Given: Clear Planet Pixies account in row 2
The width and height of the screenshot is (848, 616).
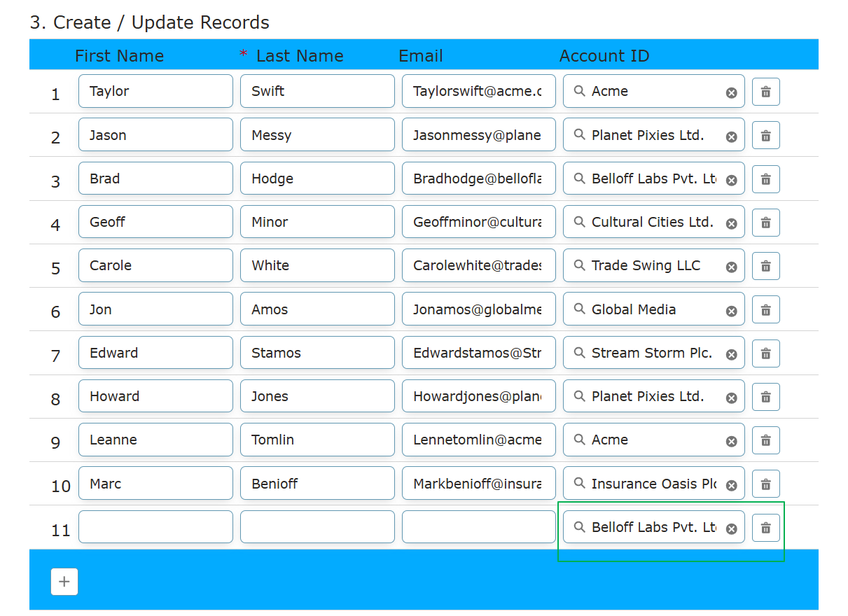Looking at the screenshot, I should (x=731, y=137).
